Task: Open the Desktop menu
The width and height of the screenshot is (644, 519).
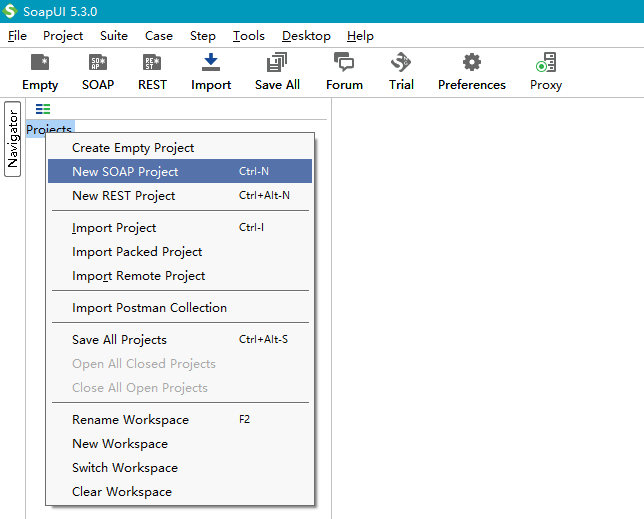Action: click(x=306, y=36)
